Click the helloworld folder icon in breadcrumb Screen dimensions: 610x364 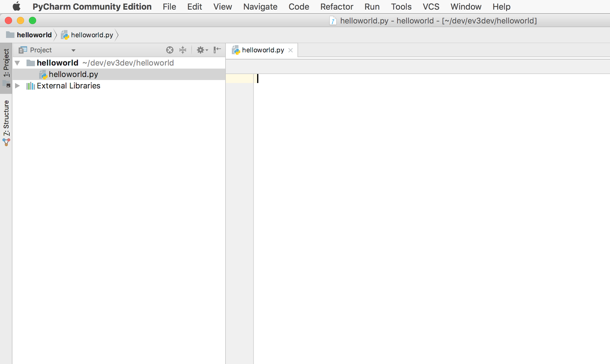[x=10, y=35]
